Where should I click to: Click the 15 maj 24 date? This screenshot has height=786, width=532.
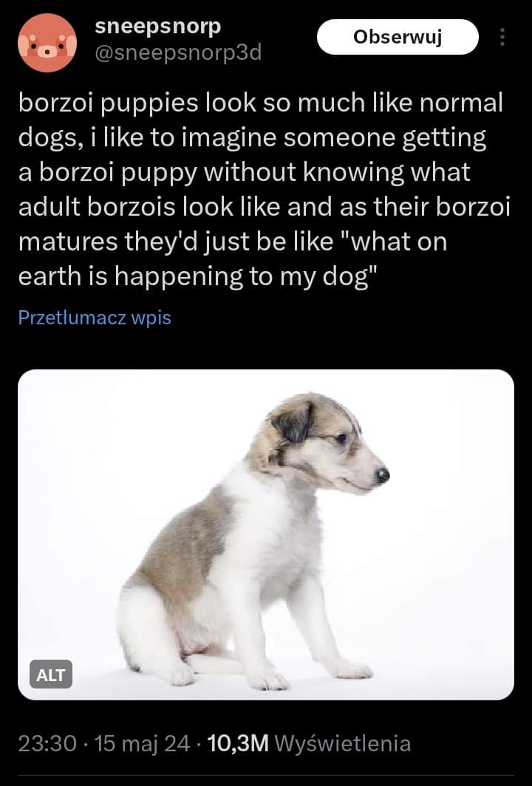142,743
